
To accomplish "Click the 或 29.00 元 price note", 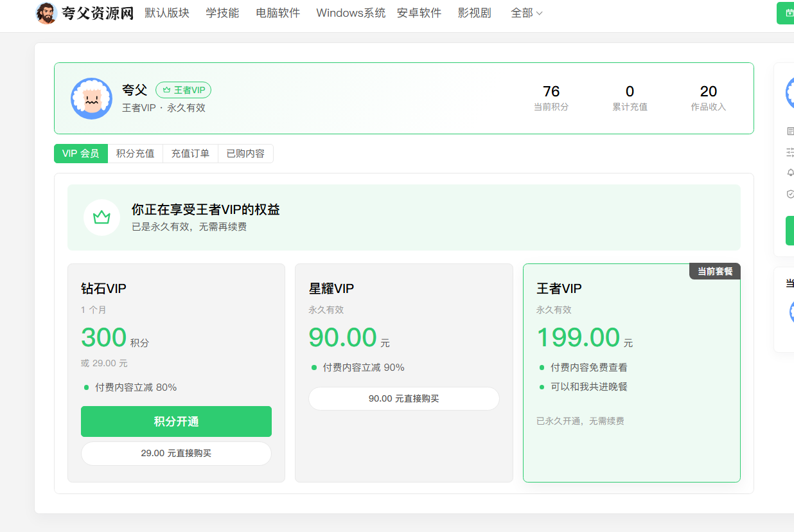I will pyautogui.click(x=104, y=363).
